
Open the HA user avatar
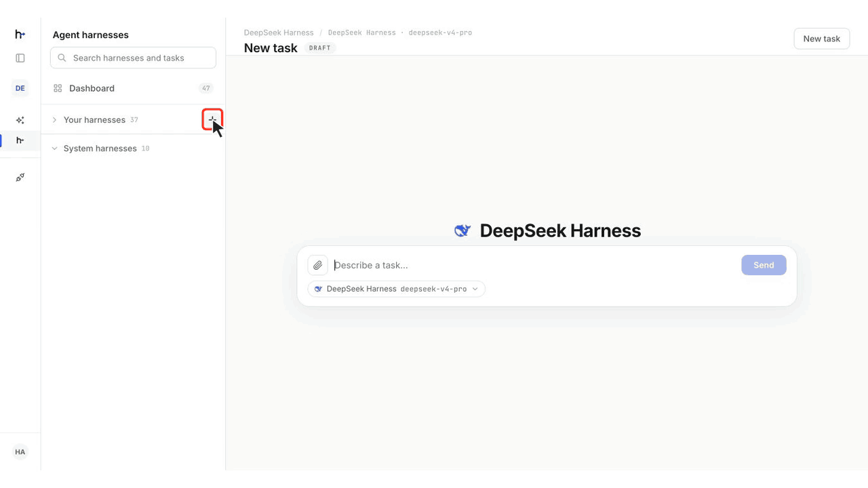pos(20,452)
